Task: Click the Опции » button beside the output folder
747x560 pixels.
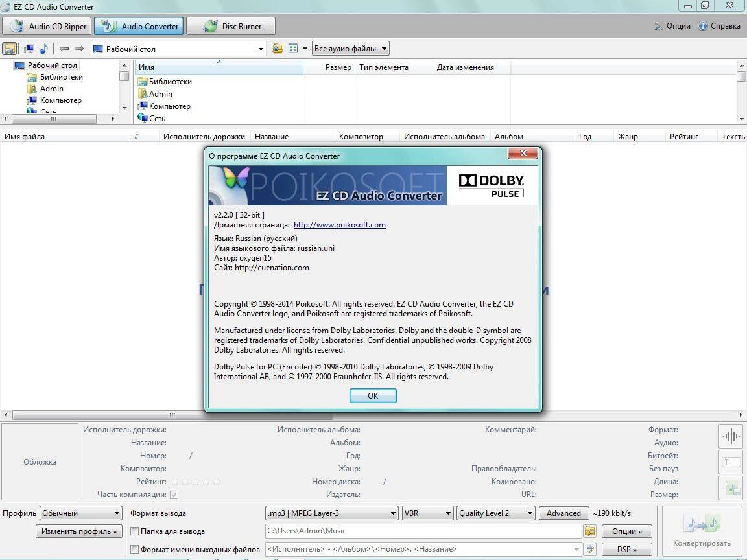Action: pos(626,531)
